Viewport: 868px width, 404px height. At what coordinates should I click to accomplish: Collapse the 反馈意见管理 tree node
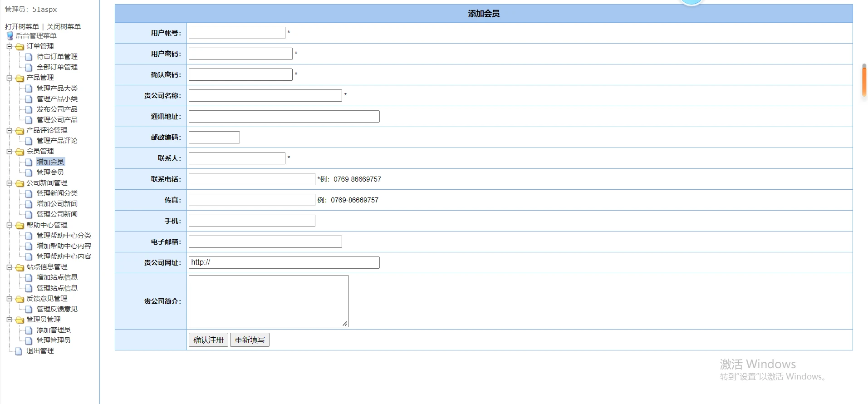coord(9,299)
